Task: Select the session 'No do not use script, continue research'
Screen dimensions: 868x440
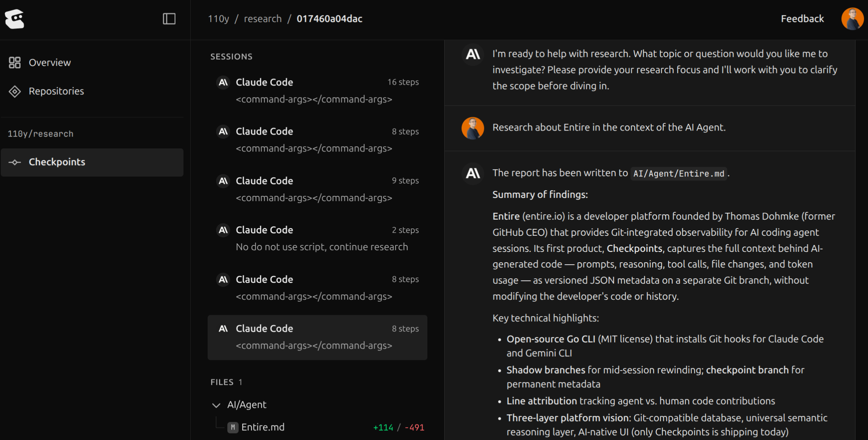Action: 317,239
